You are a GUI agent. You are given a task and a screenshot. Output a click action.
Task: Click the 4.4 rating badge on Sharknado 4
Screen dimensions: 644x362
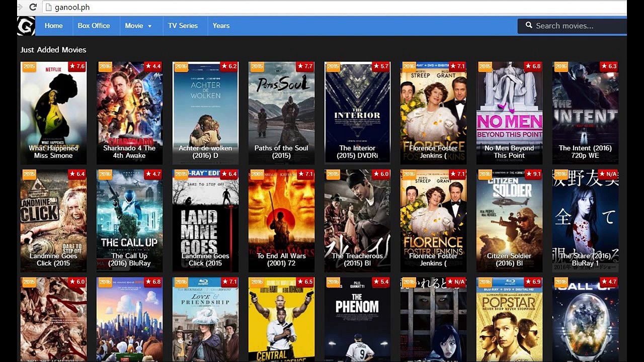tap(153, 66)
